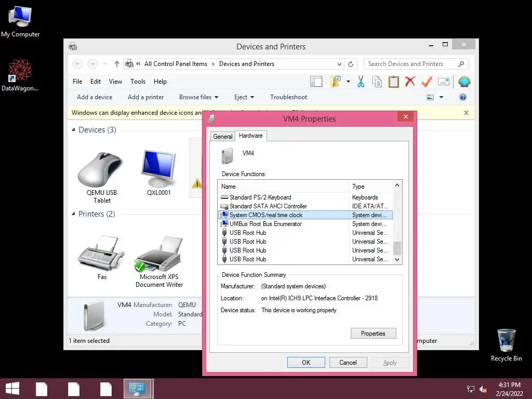Click the breadcrumb double chevron in address bar
This screenshot has width=532, height=399.
pyautogui.click(x=138, y=63)
